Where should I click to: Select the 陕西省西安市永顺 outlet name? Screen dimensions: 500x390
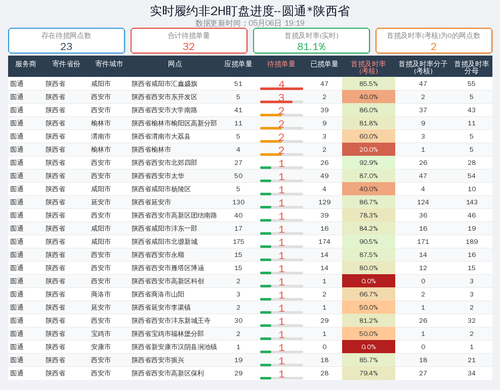tap(158, 255)
